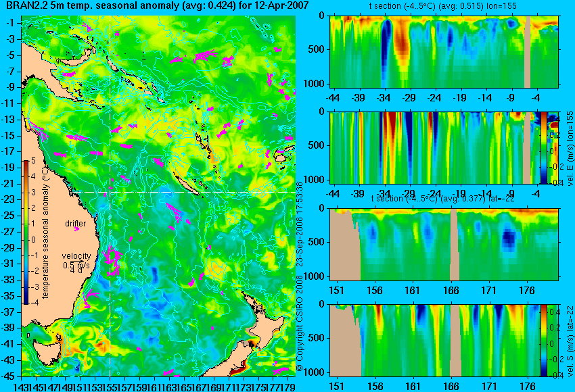Image resolution: width=575 pixels, height=392 pixels.
Task: Click the '-24' label below the lon=155 temperature section
Action: point(435,98)
